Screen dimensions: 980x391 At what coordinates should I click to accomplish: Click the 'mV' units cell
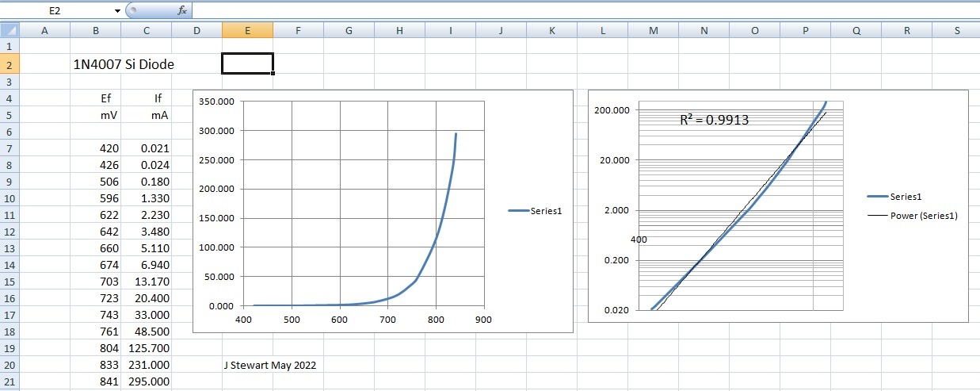click(x=95, y=115)
